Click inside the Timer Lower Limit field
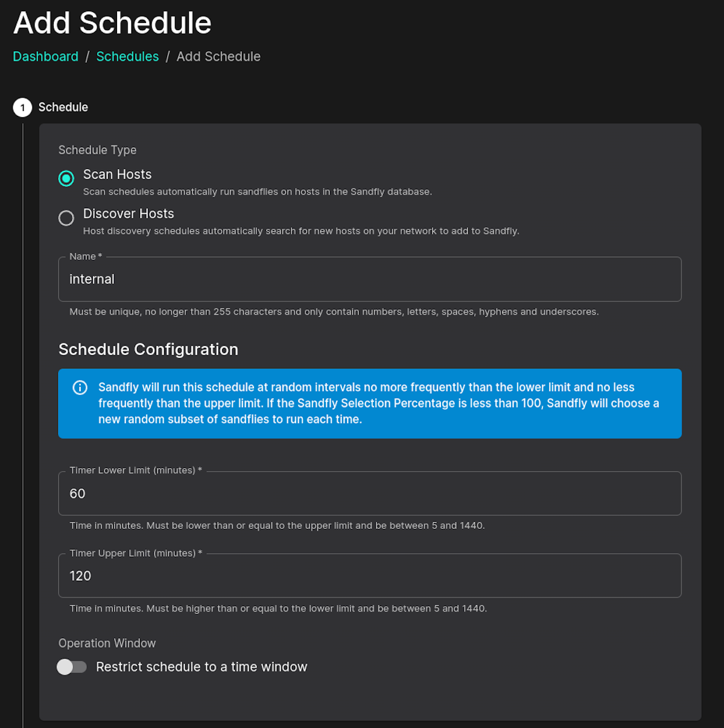Viewport: 724px width, 728px height. pos(241,493)
